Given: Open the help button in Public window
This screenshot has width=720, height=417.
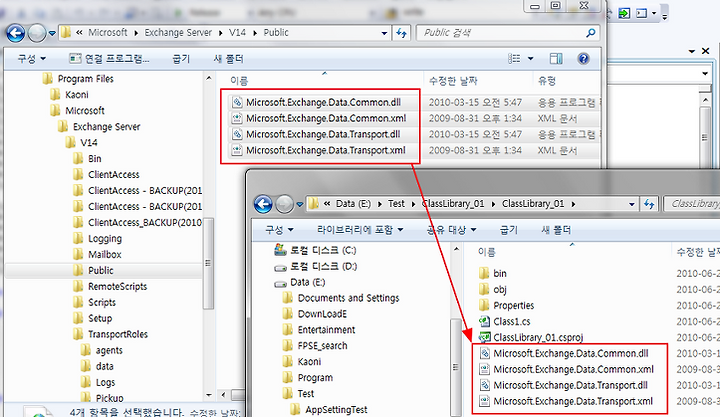Looking at the screenshot, I should tap(583, 58).
